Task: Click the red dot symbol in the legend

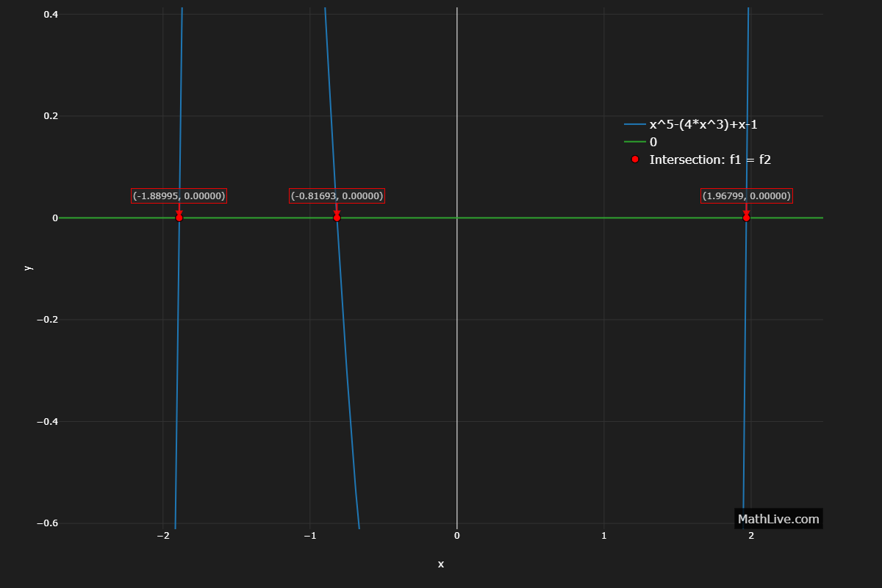Action: [x=635, y=159]
